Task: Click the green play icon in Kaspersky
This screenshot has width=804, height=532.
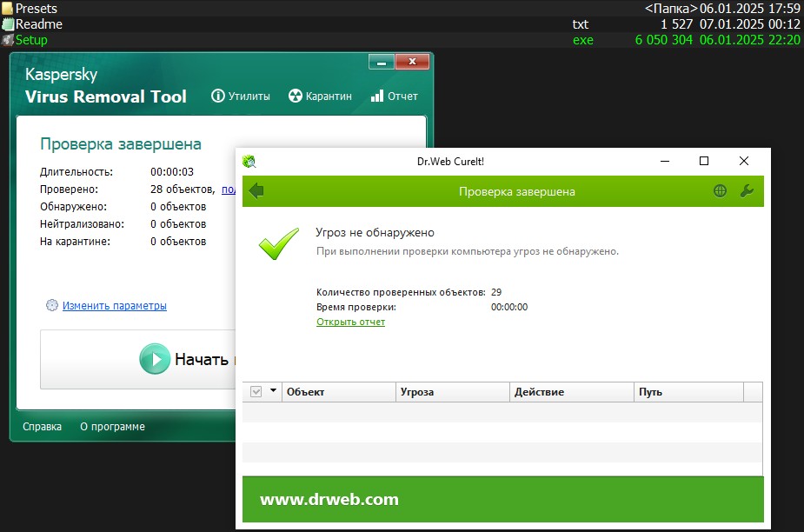Action: tap(155, 359)
